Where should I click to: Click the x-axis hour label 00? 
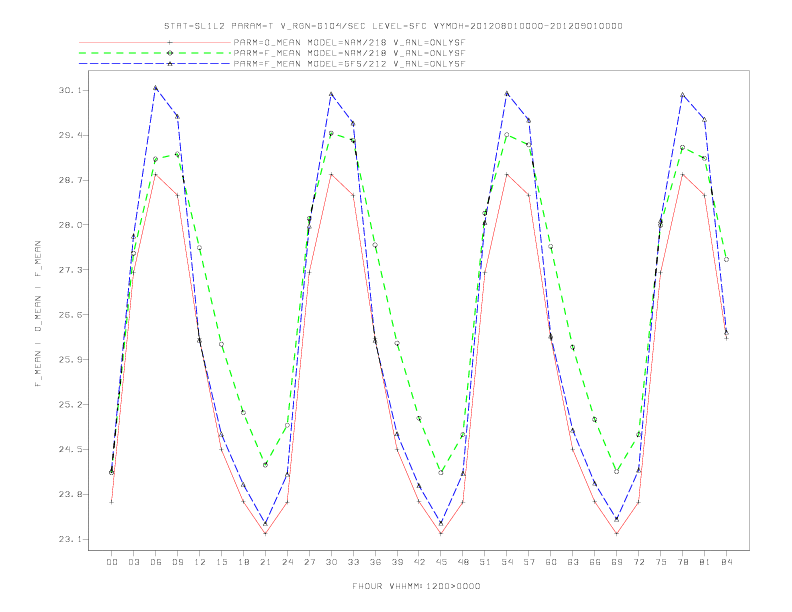[x=112, y=562]
